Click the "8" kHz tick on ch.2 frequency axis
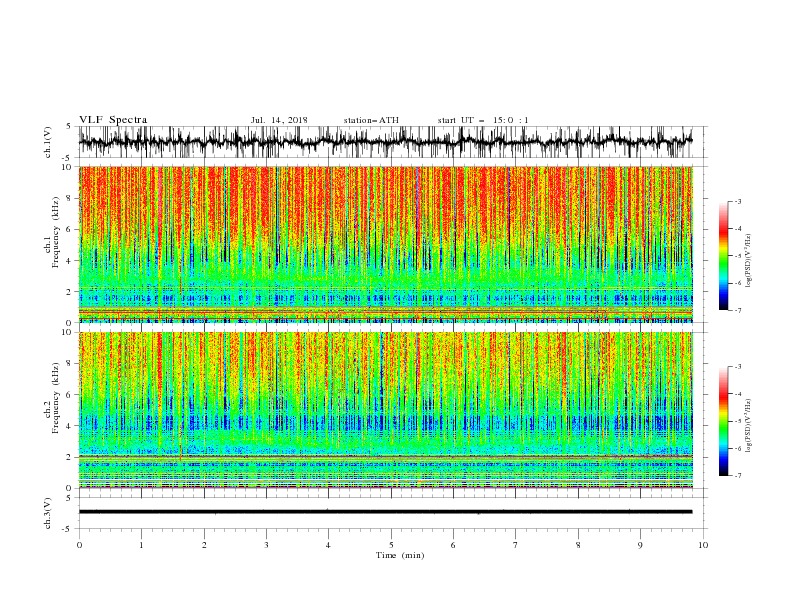Screen dimensions: 792x612 (x=69, y=363)
